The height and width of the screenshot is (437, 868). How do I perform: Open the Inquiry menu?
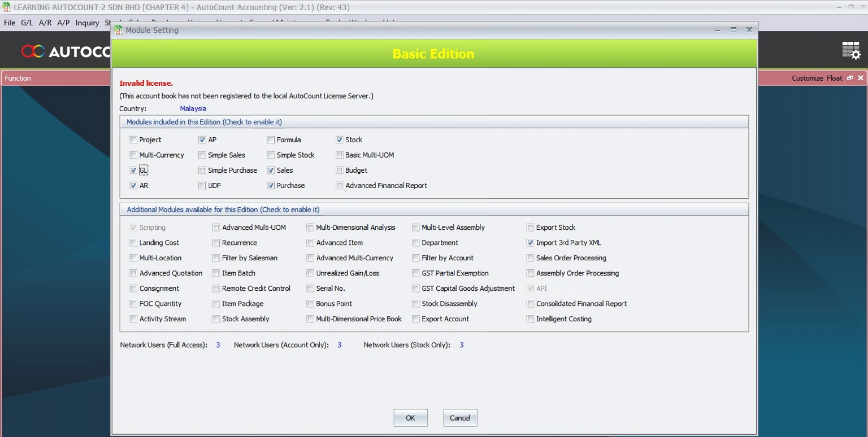87,23
